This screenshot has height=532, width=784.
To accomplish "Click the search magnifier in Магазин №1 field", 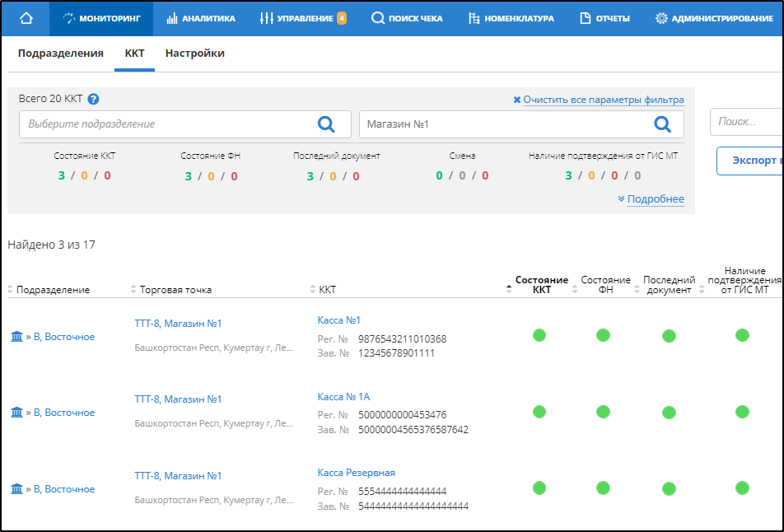I will [x=662, y=124].
